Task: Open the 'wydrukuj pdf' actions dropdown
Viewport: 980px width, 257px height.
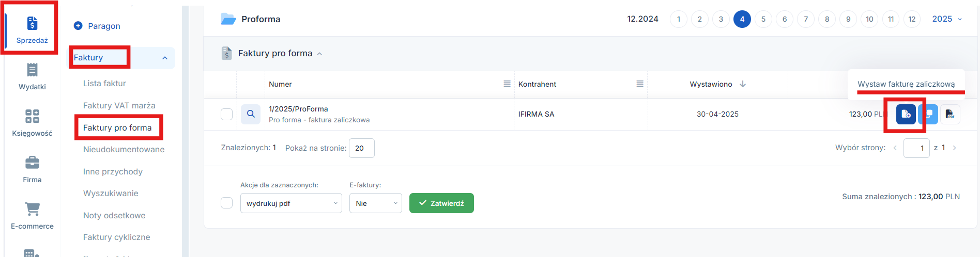Action: 291,203
